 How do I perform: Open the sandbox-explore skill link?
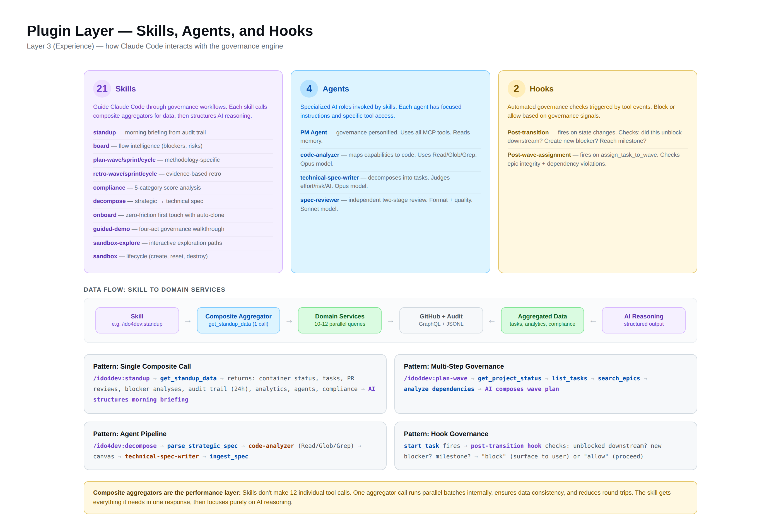click(116, 243)
